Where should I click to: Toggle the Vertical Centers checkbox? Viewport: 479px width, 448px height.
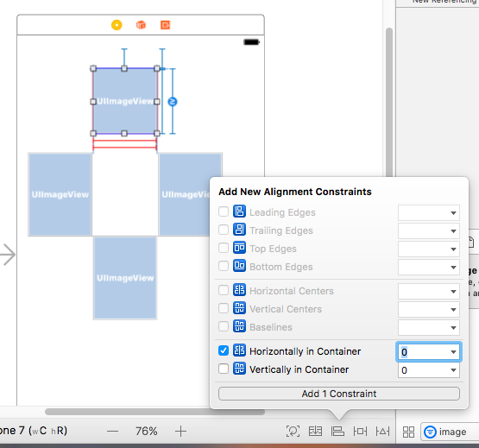coord(224,308)
